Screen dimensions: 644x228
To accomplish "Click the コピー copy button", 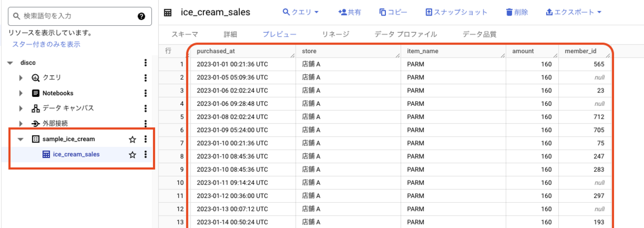I will [x=393, y=12].
